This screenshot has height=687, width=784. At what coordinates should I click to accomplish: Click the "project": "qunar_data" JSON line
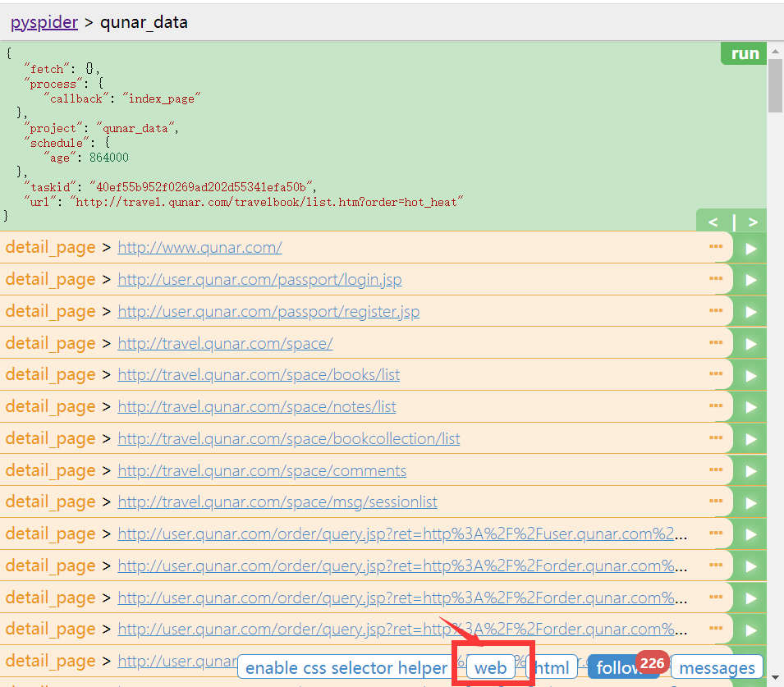[102, 128]
